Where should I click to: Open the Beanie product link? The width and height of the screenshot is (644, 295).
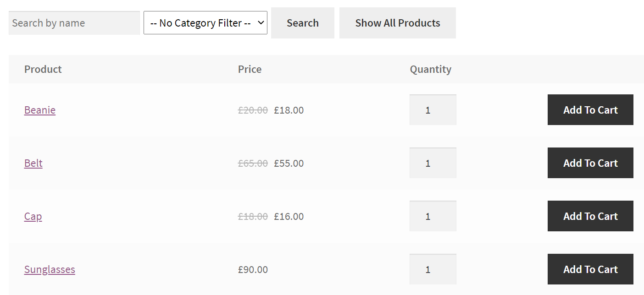click(x=40, y=110)
